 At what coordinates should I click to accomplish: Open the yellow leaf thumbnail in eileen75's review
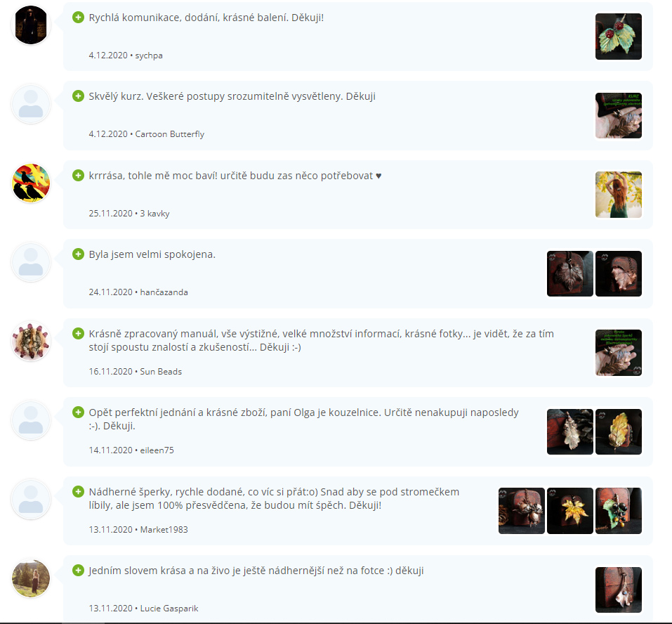pos(619,431)
